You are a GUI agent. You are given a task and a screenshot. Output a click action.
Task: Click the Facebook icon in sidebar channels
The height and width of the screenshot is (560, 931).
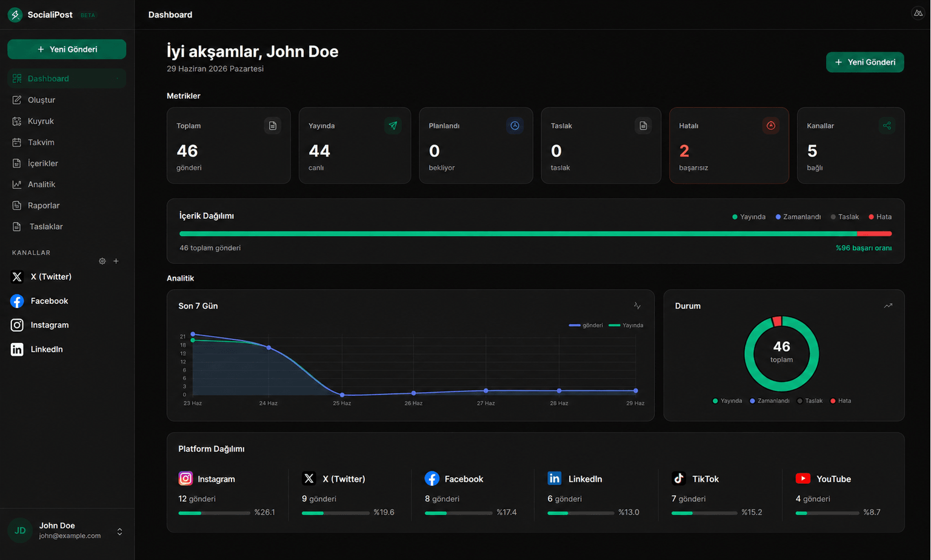[x=17, y=301]
